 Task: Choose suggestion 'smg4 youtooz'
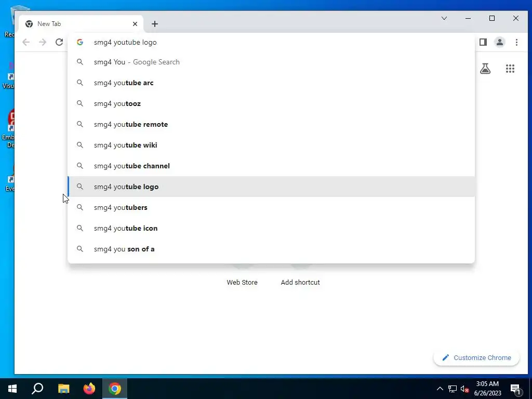point(271,103)
